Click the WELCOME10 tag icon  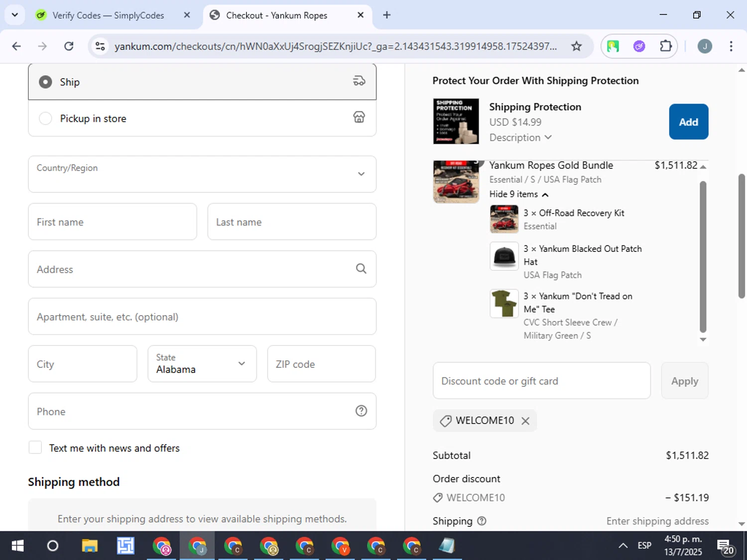446,421
